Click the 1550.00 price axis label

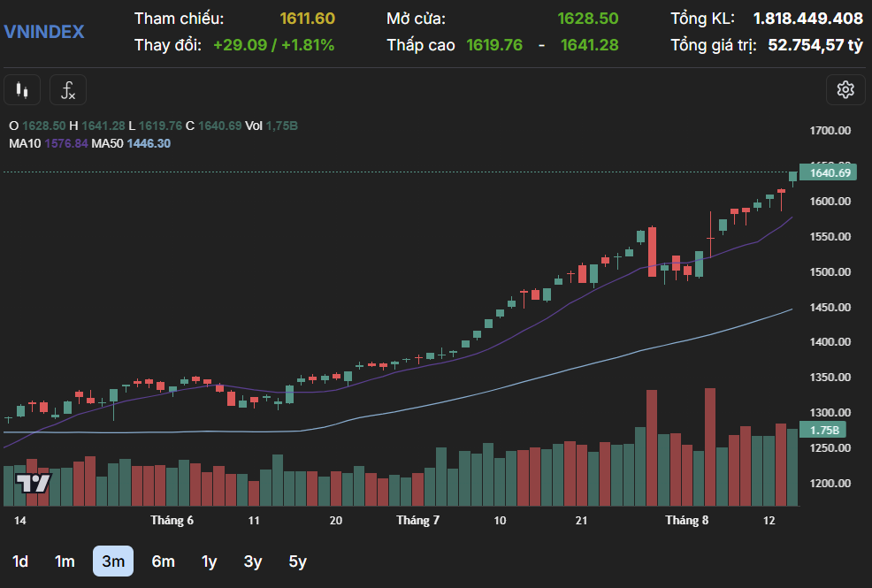pos(830,237)
